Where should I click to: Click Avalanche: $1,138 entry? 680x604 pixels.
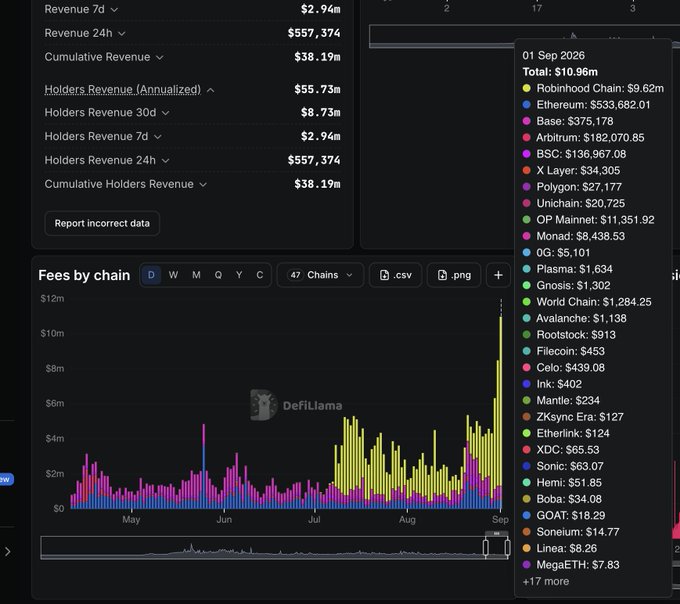pyautogui.click(x=575, y=319)
